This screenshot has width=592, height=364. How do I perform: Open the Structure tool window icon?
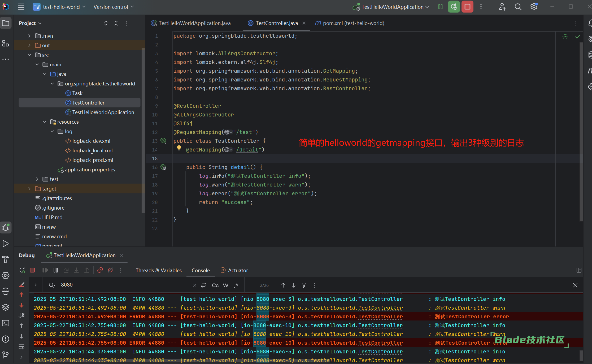point(6,43)
